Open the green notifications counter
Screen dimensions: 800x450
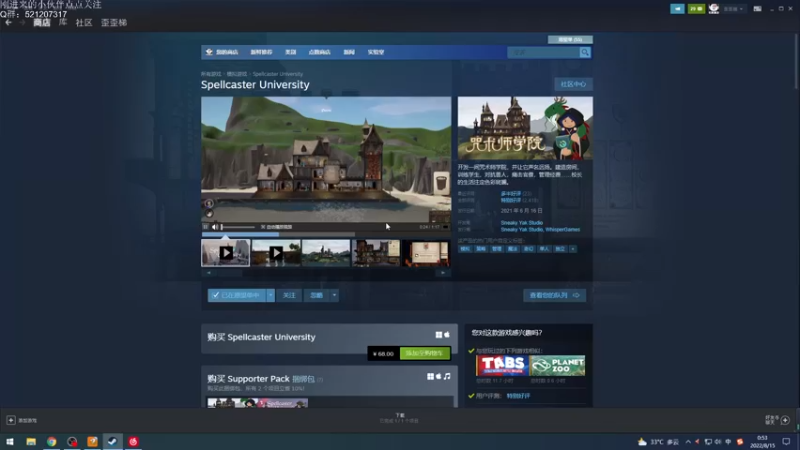tap(696, 9)
